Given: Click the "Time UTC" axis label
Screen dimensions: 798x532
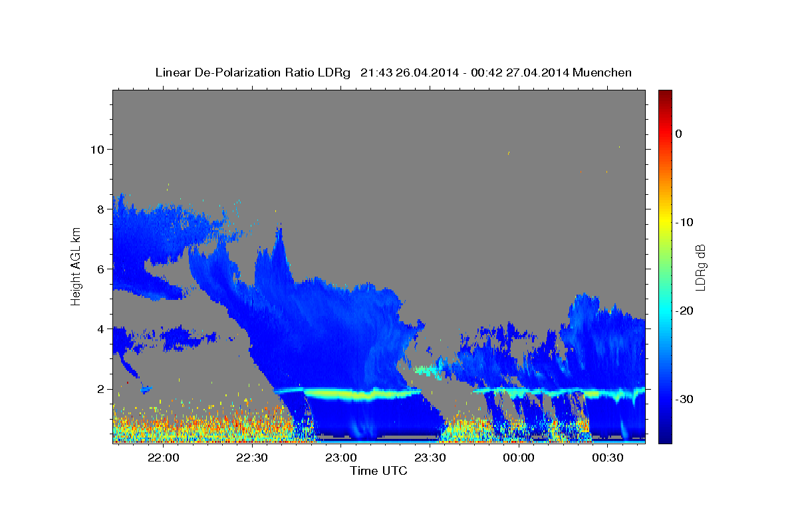Looking at the screenshot, I should (x=378, y=471).
